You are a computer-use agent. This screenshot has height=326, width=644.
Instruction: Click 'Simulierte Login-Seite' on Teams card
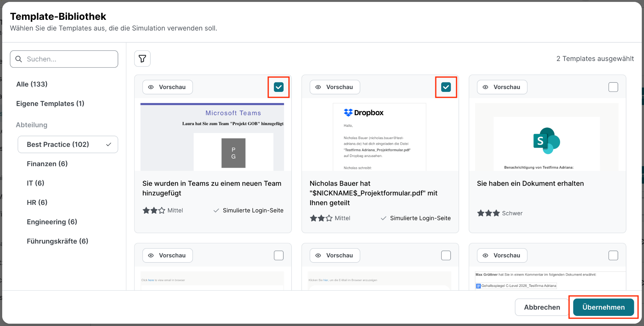[x=253, y=211]
